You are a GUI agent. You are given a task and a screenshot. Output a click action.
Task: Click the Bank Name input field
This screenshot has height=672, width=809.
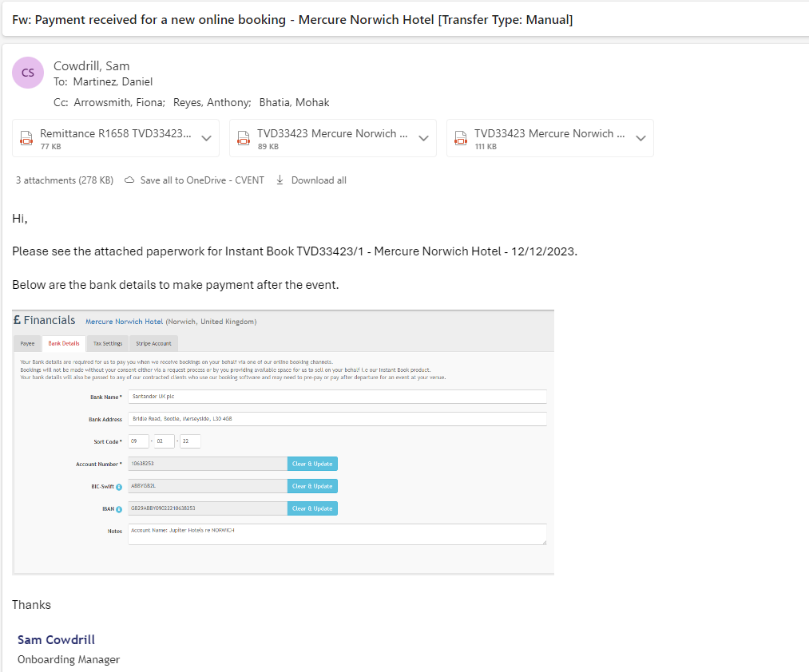(338, 397)
